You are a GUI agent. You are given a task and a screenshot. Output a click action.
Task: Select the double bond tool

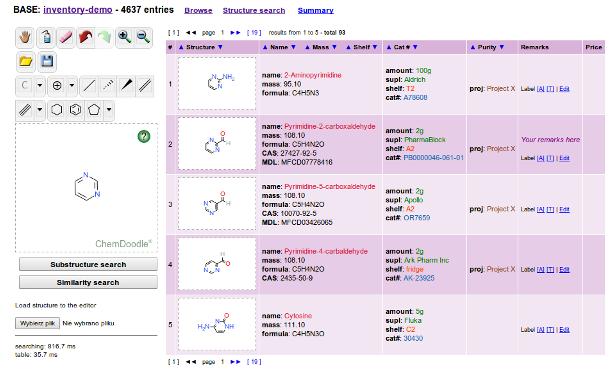pos(145,86)
